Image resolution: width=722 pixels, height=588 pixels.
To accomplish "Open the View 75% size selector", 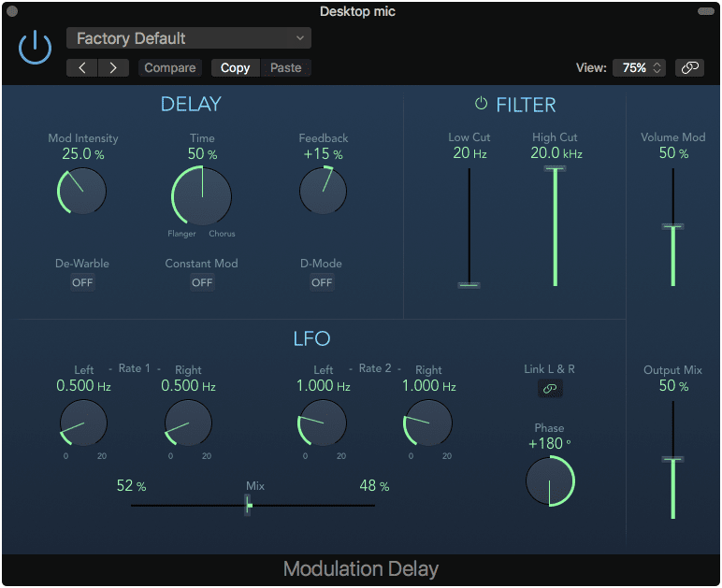I will tap(639, 67).
